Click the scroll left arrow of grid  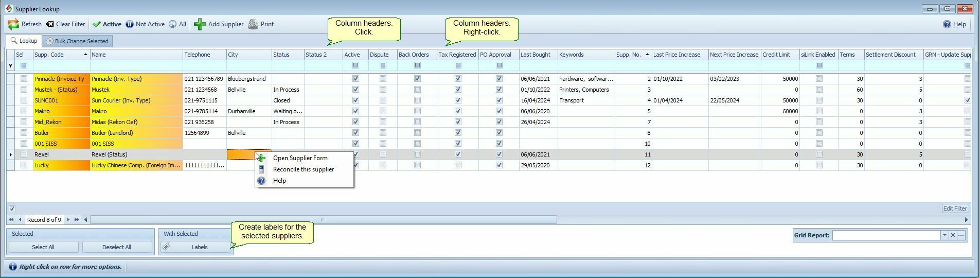click(86, 220)
